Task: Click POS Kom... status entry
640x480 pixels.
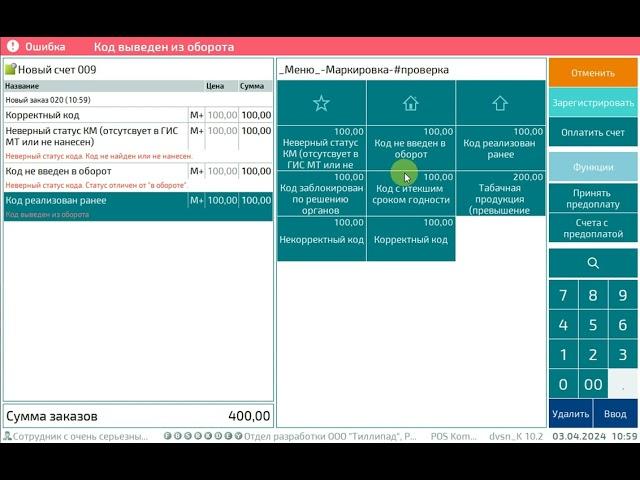Action: pyautogui.click(x=453, y=436)
